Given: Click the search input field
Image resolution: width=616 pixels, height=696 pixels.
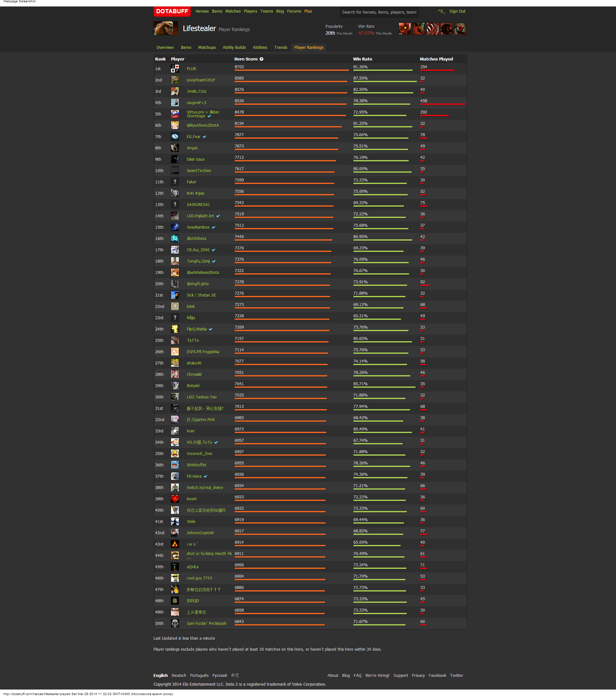Looking at the screenshot, I should coord(379,12).
